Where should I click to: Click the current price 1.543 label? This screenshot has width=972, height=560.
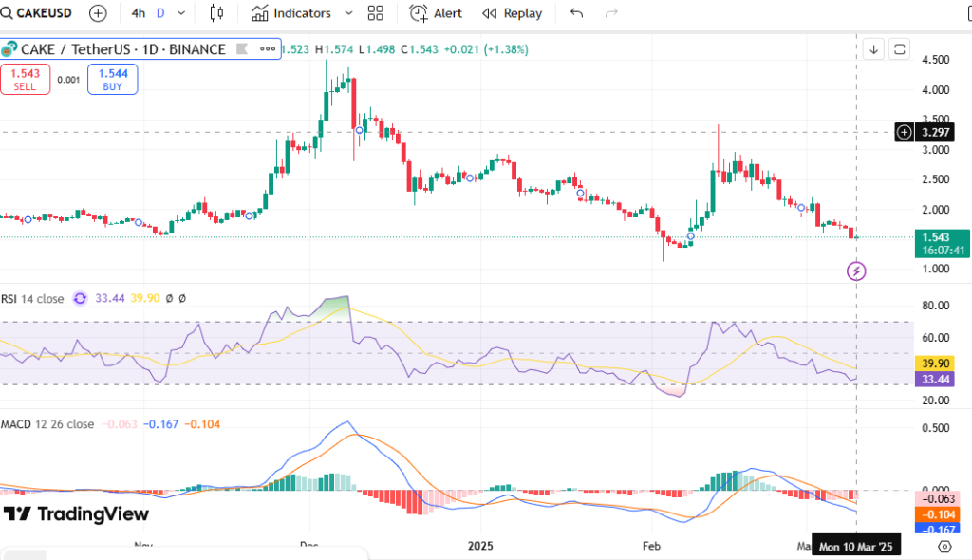click(x=943, y=244)
